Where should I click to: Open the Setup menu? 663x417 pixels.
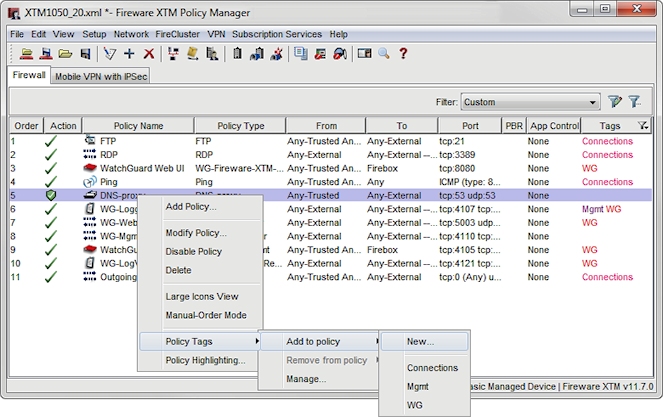tap(94, 34)
